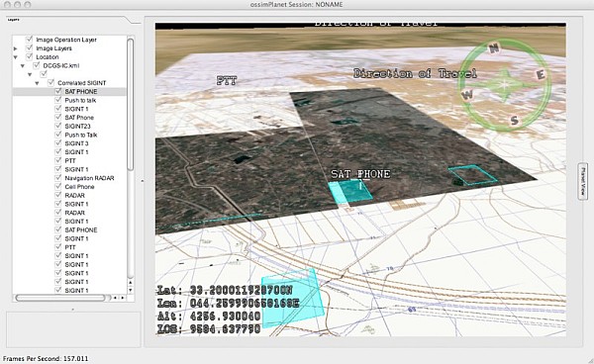594x364 pixels.
Task: Toggle the Location checkbox
Action: click(29, 56)
